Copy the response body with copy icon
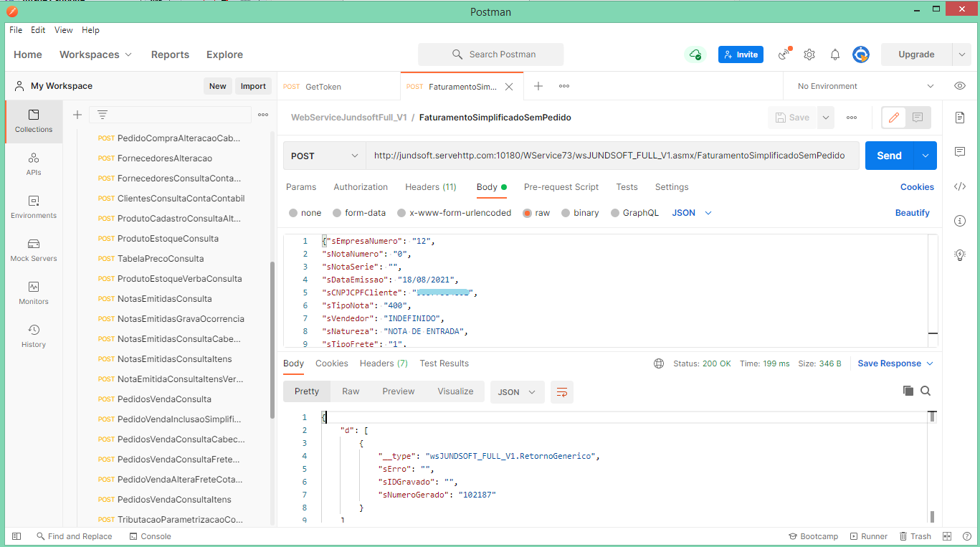Viewport: 980px width, 547px height. pyautogui.click(x=908, y=391)
